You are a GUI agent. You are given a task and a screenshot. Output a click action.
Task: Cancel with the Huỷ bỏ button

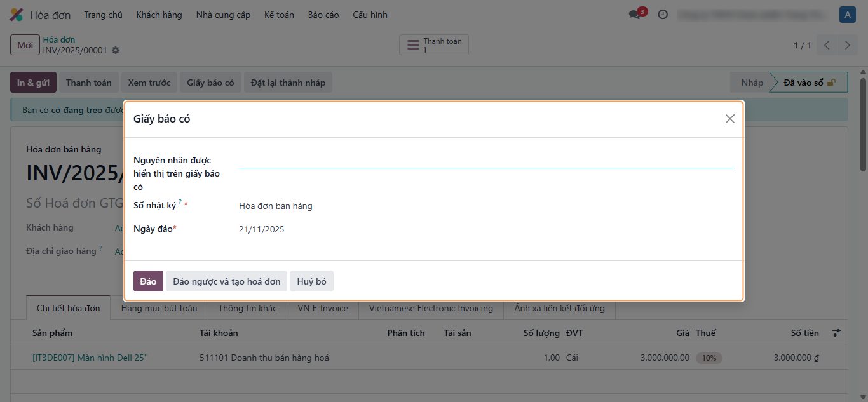point(311,281)
